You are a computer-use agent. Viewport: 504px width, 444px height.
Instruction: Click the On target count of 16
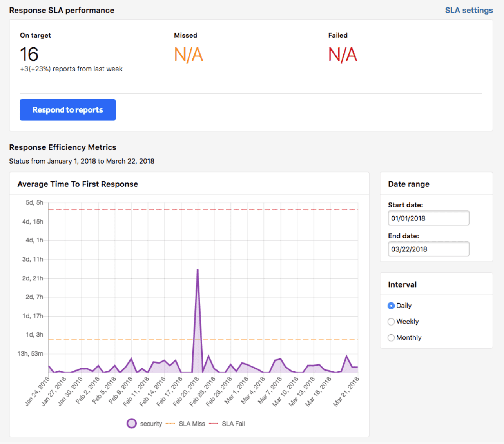(x=29, y=55)
